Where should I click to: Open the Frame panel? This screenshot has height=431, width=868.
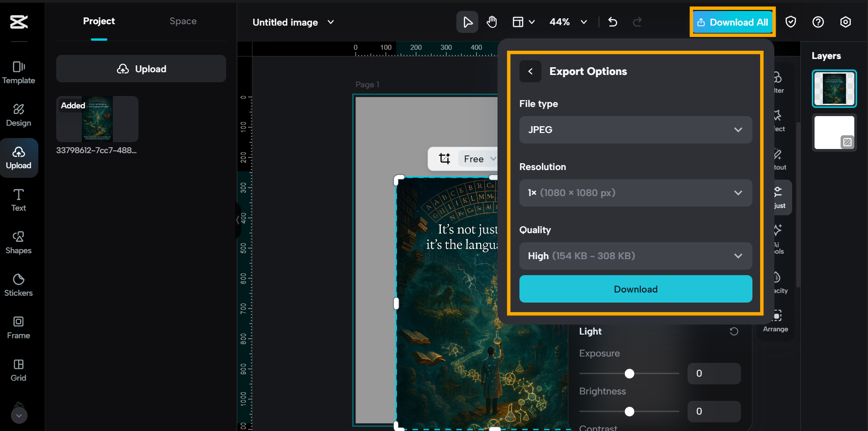click(x=18, y=327)
